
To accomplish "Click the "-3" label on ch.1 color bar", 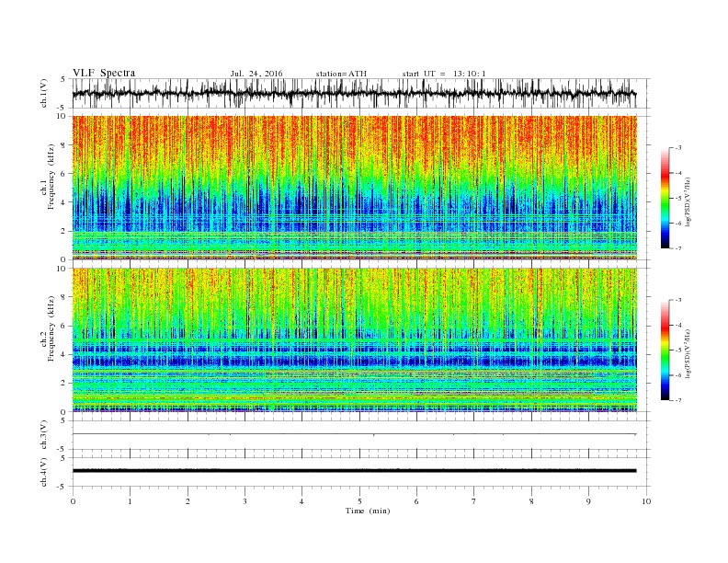I will pyautogui.click(x=678, y=148).
